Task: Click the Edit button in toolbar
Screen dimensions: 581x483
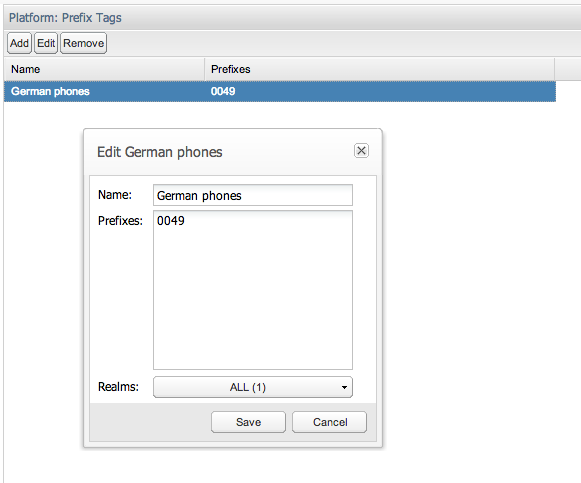Action: tap(46, 43)
